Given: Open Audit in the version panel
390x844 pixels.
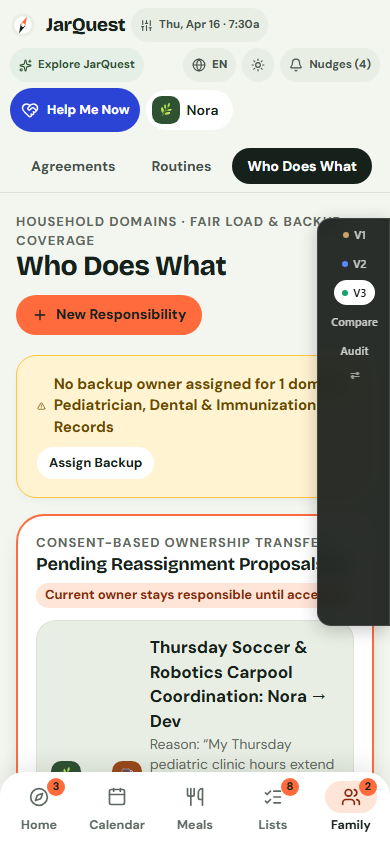Looking at the screenshot, I should pyautogui.click(x=354, y=351).
